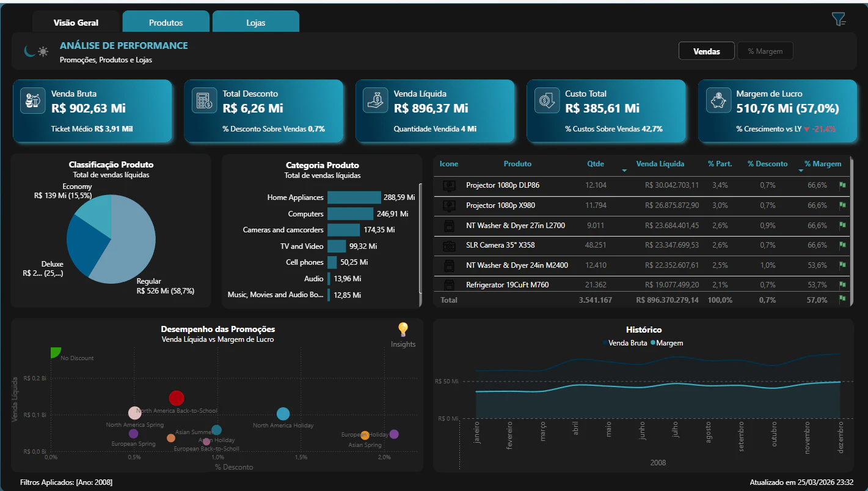The width and height of the screenshot is (868, 491).
Task: Click the value 'R$ 30.042.703,11'
Action: pyautogui.click(x=672, y=185)
